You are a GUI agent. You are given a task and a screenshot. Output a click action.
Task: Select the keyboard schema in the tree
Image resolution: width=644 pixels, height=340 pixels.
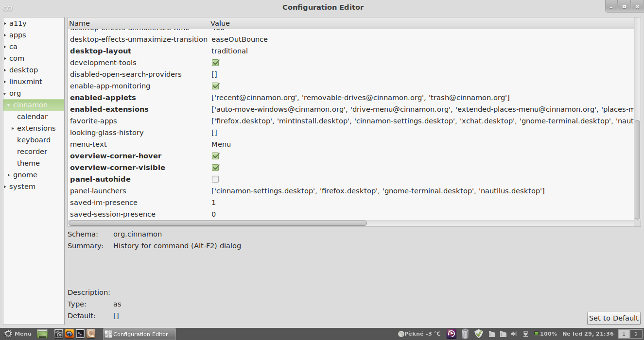[x=34, y=140]
